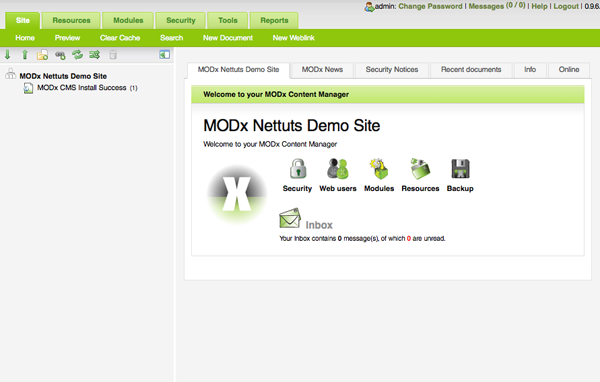Screen dimensions: 600x382
Task: Click the Backup label under floppy icon
Action: (460, 188)
